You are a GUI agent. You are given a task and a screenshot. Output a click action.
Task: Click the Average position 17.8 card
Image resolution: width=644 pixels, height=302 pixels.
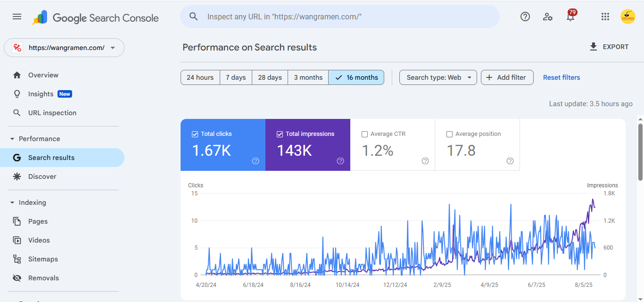coord(478,145)
